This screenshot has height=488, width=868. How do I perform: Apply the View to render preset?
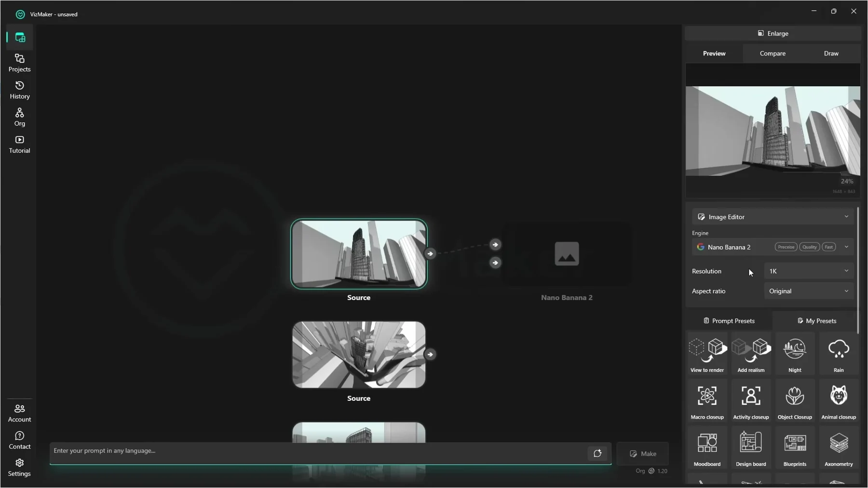coord(707,354)
